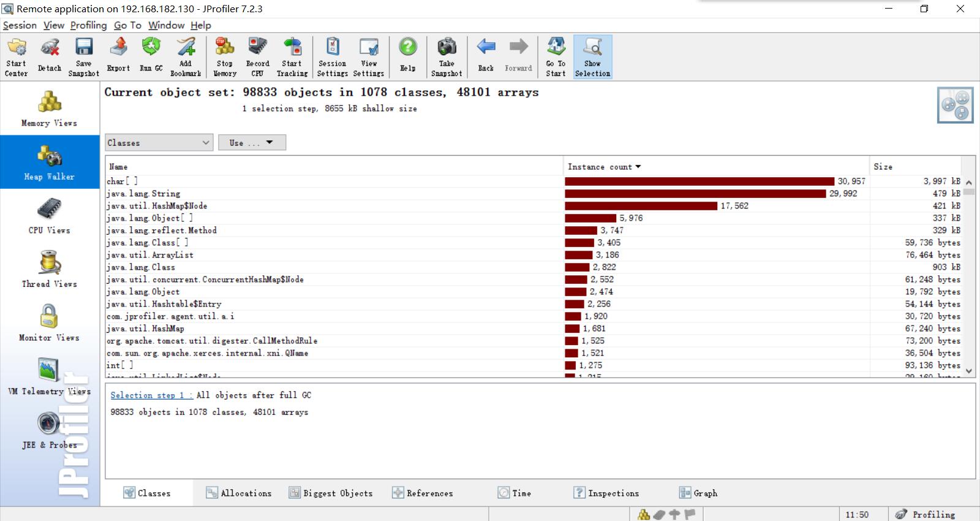
Task: Select org.apache.tomcat.util.digester.CallMethodRule row
Action: [533, 340]
